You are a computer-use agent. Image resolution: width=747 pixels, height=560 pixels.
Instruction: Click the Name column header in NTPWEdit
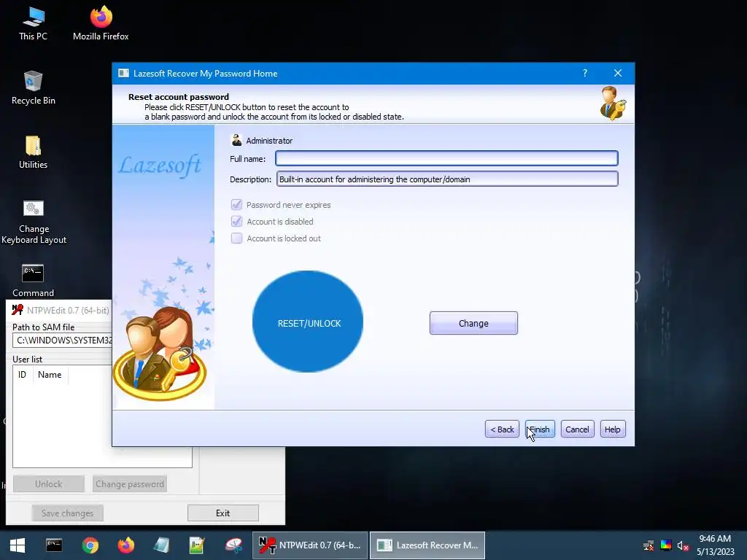[x=50, y=375]
